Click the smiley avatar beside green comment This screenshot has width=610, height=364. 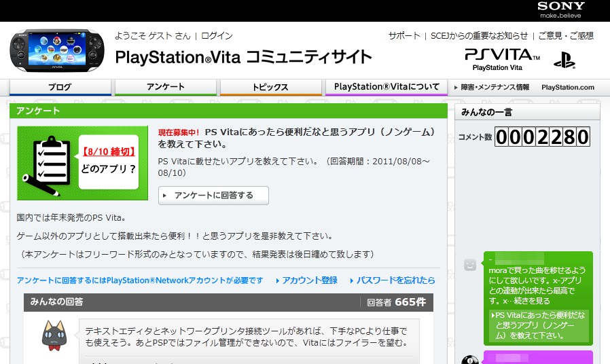pyautogui.click(x=470, y=265)
